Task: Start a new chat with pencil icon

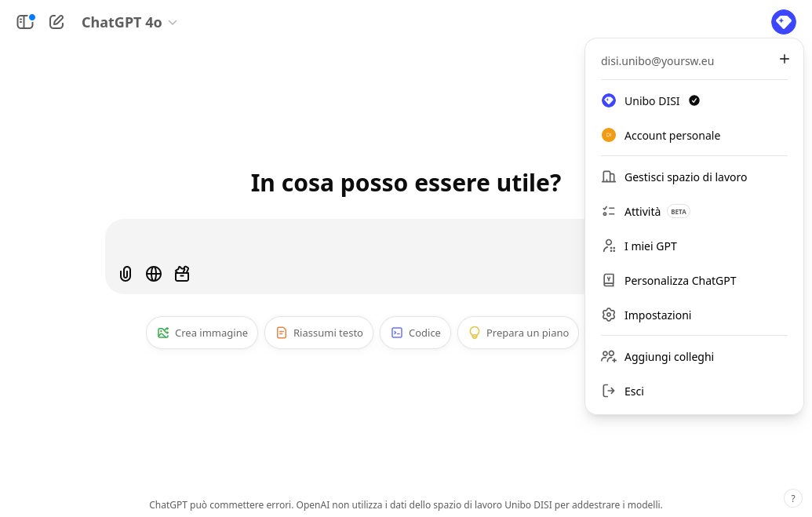Action: (x=56, y=22)
